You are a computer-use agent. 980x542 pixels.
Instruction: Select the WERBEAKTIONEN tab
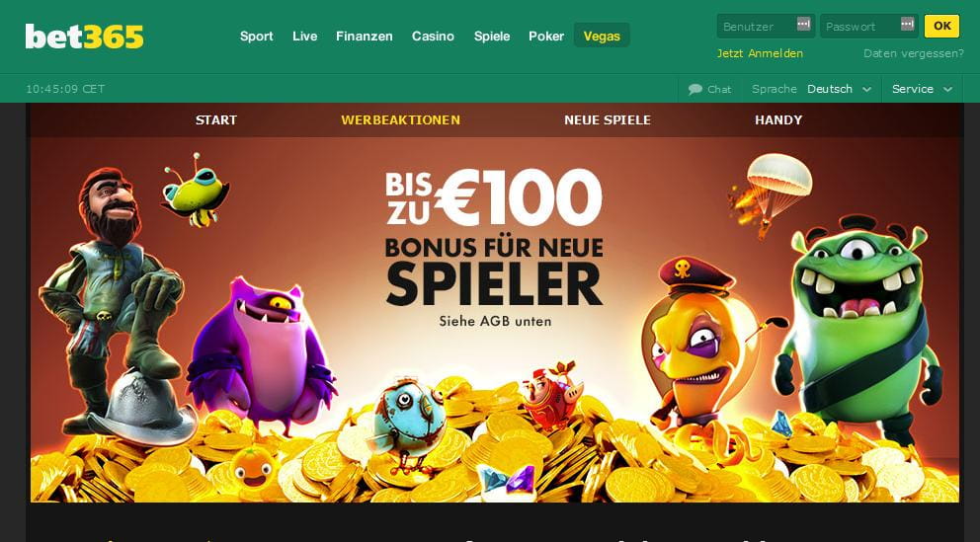tap(401, 119)
